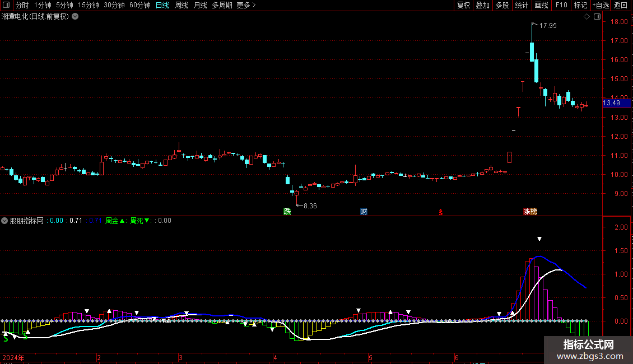633x364 pixels.
Task: Click the 8.36 low price label
Action: 310,206
